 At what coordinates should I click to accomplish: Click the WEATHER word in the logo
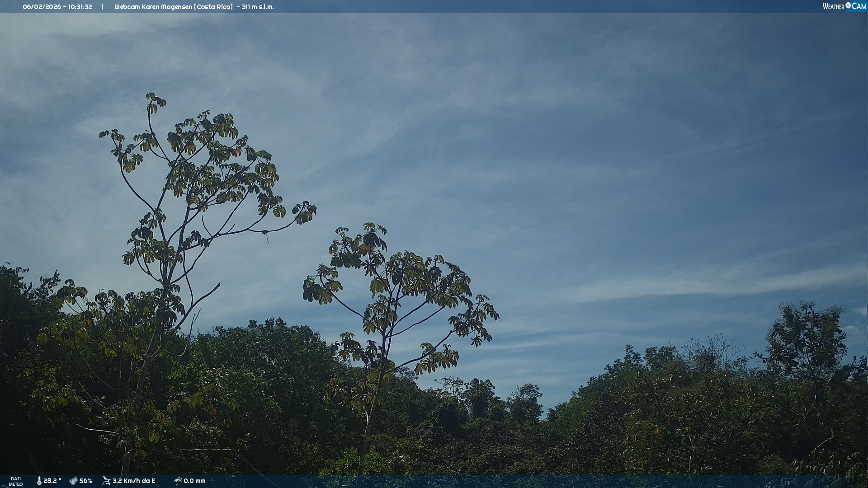point(833,6)
